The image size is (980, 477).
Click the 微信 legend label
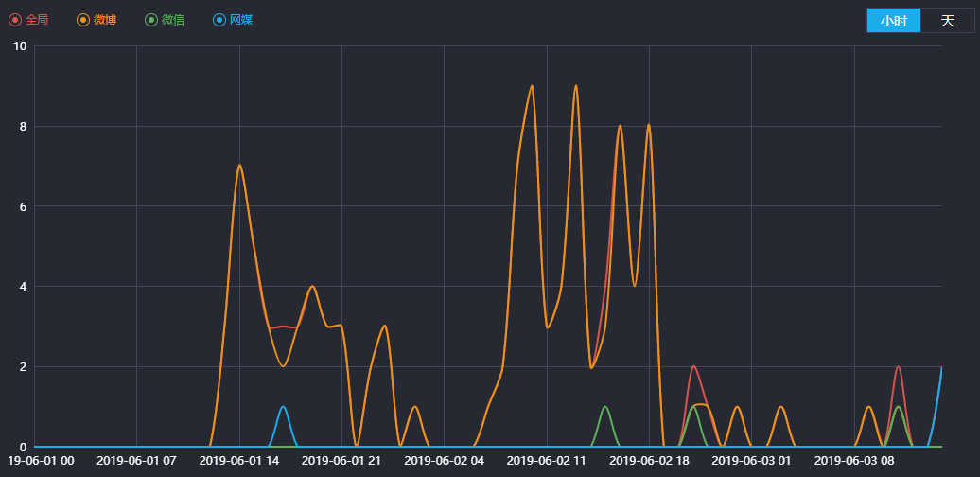click(x=173, y=20)
